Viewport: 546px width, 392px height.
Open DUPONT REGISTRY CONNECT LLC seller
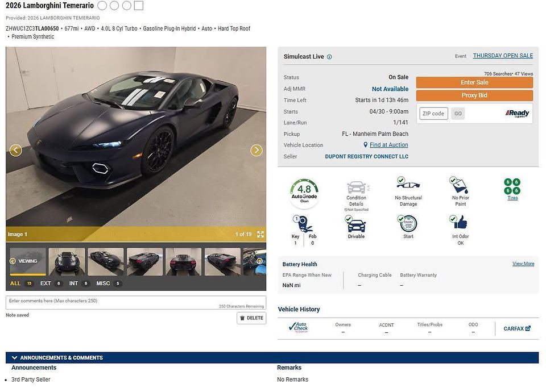click(x=367, y=157)
